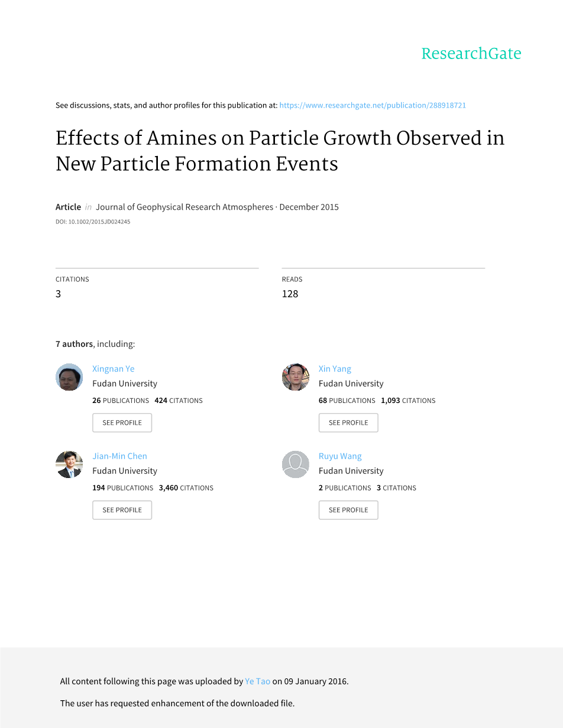563x728 pixels.
Task: Open Jian-Min Chen's author name link
Action: pyautogui.click(x=119, y=456)
